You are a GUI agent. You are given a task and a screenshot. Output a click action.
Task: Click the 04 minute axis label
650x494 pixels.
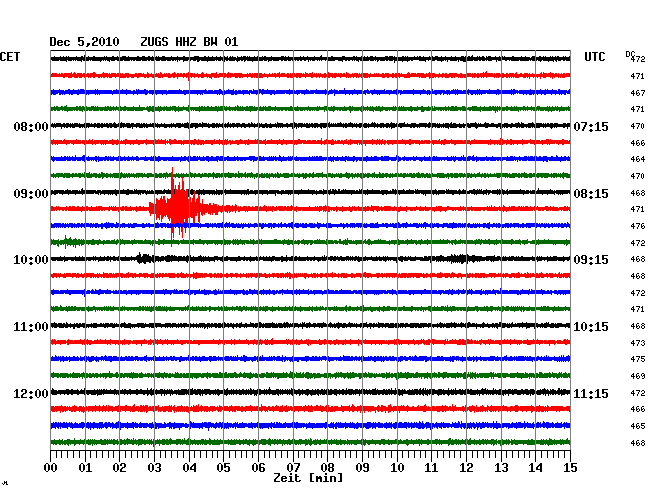pos(189,468)
